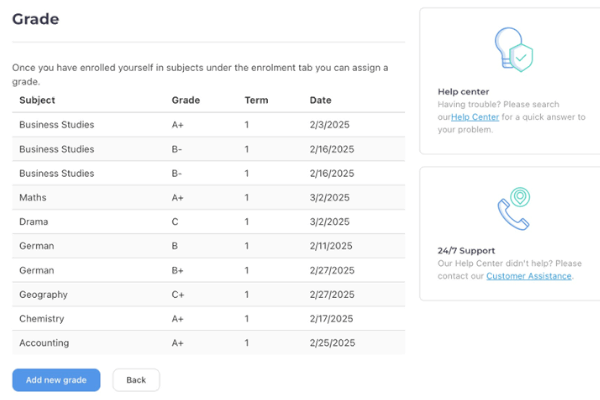Click the Back button
This screenshot has height=400, width=600.
click(136, 380)
